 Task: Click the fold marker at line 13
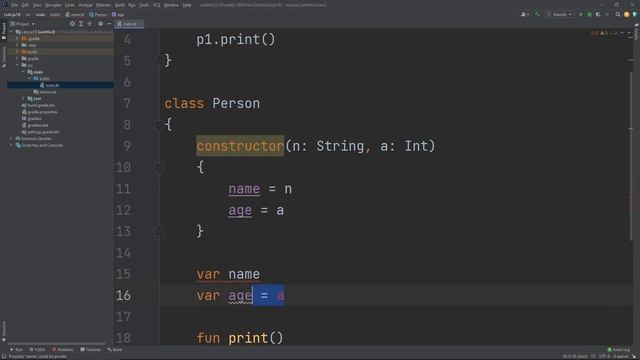(x=159, y=231)
